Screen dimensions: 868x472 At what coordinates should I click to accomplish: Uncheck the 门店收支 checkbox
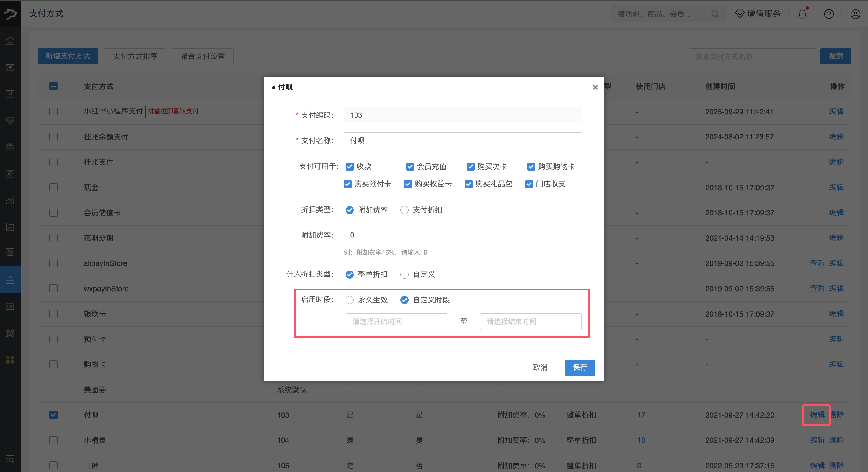(x=529, y=184)
